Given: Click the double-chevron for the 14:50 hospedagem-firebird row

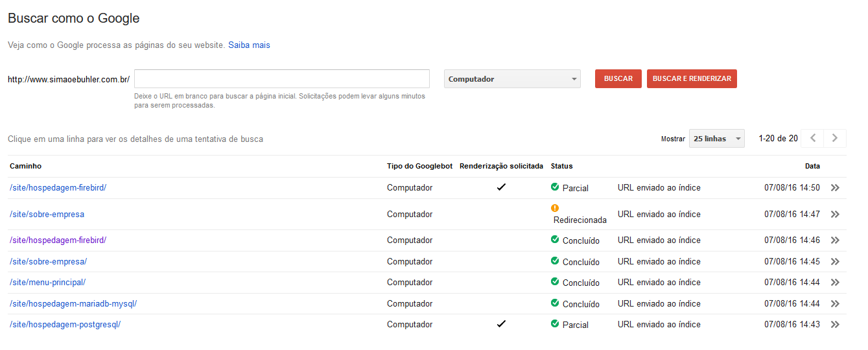Looking at the screenshot, I should click(x=835, y=188).
